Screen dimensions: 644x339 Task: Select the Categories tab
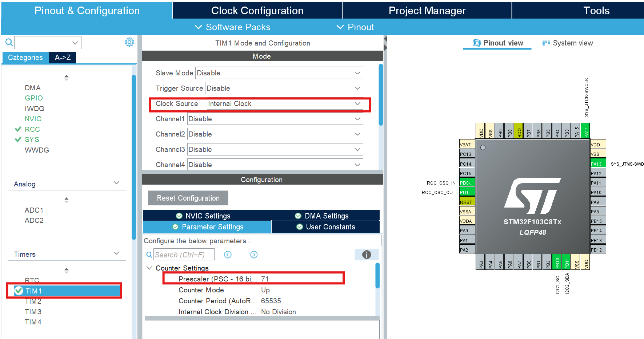pyautogui.click(x=25, y=58)
